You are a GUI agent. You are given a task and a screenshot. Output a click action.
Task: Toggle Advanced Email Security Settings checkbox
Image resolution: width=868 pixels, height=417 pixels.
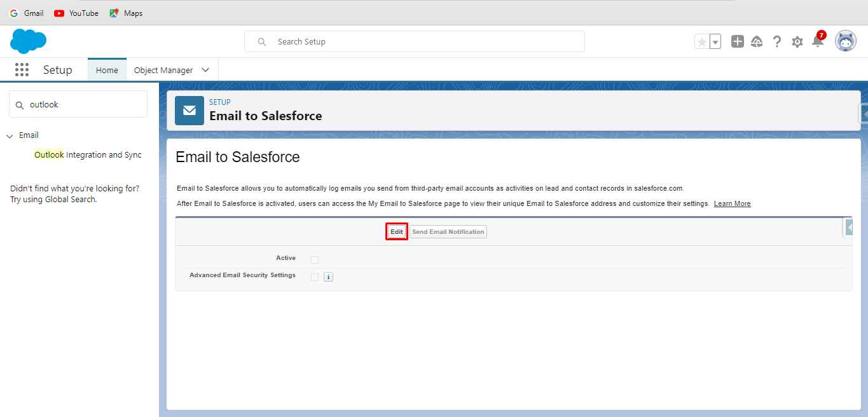click(315, 277)
